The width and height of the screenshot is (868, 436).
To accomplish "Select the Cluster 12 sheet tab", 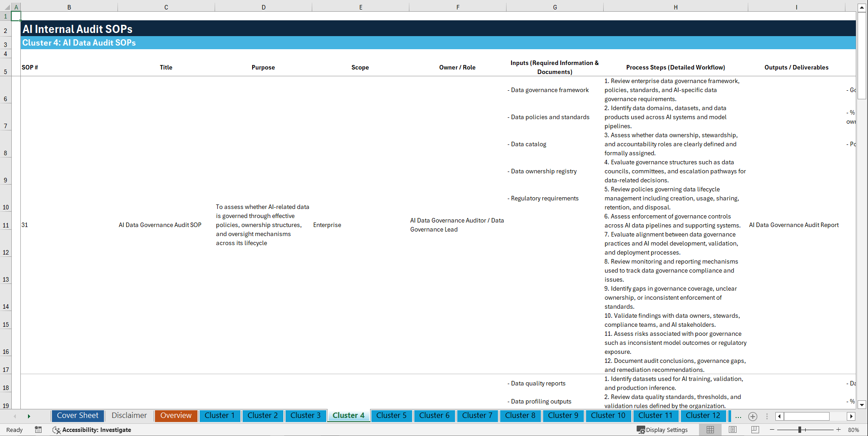I will (703, 416).
